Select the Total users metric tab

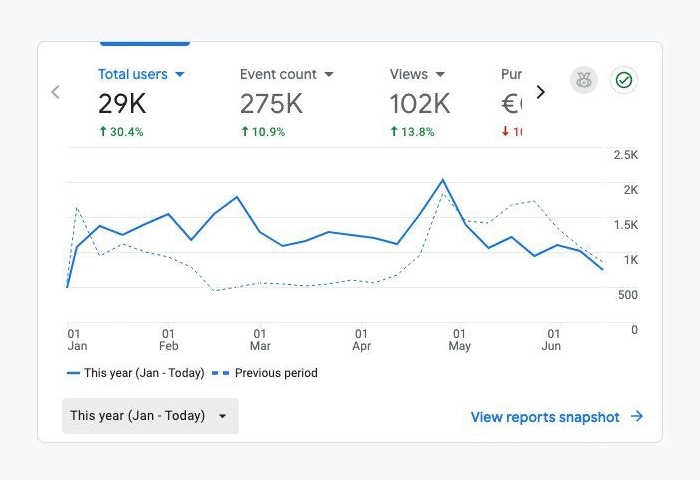click(x=141, y=102)
